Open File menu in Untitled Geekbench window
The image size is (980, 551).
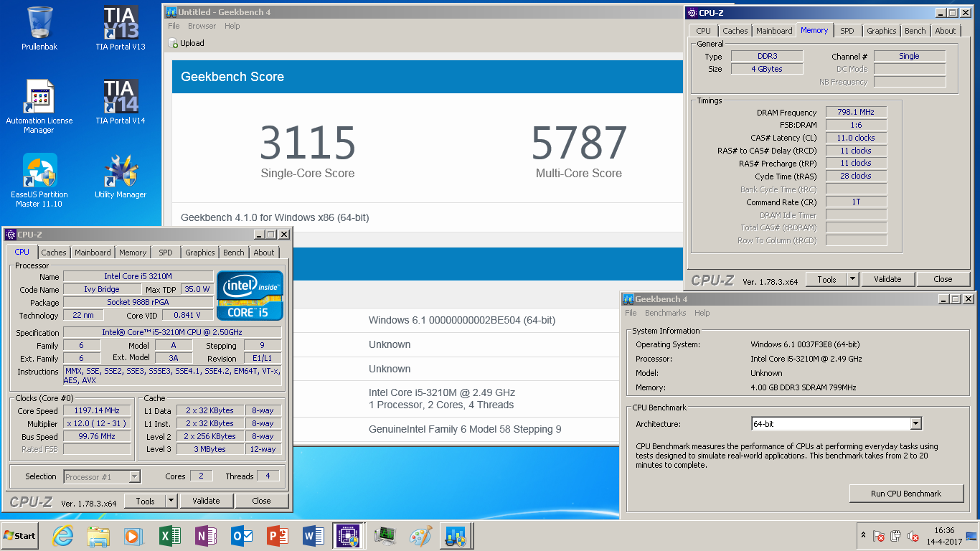tap(174, 26)
